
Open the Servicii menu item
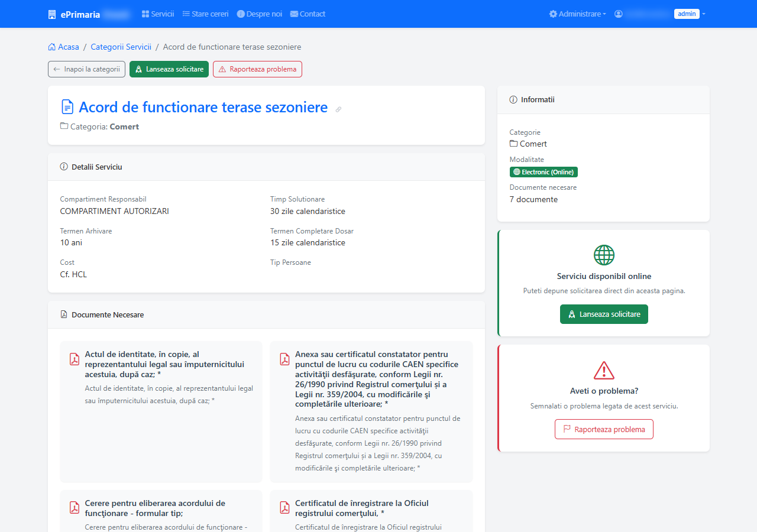tap(158, 14)
